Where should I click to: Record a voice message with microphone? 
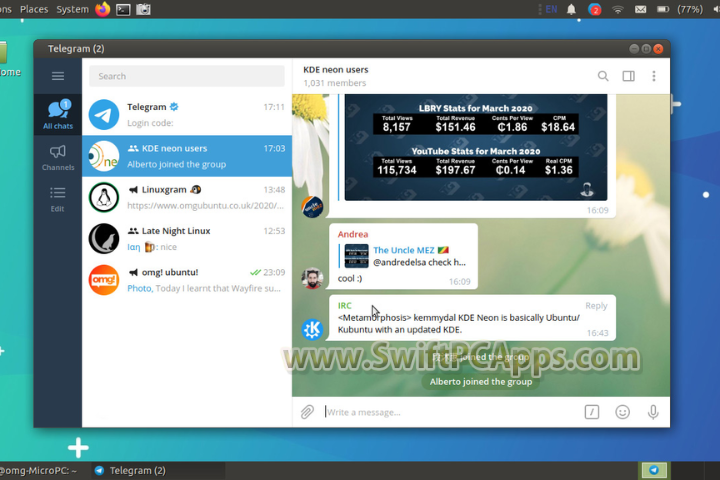point(653,412)
